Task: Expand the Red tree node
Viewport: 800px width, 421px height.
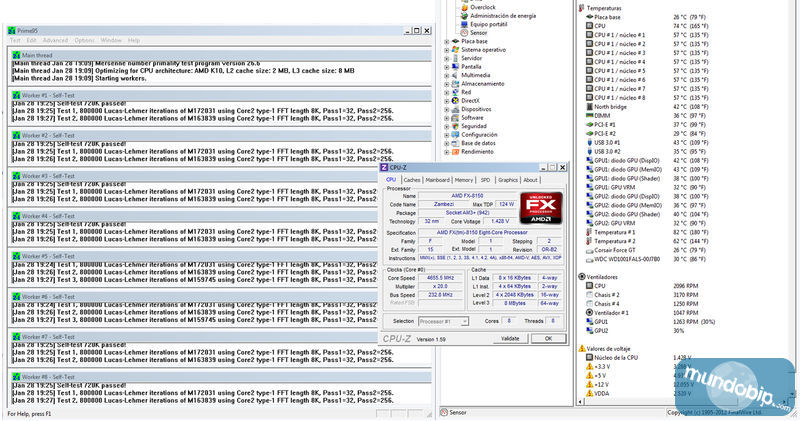Action: (x=447, y=92)
